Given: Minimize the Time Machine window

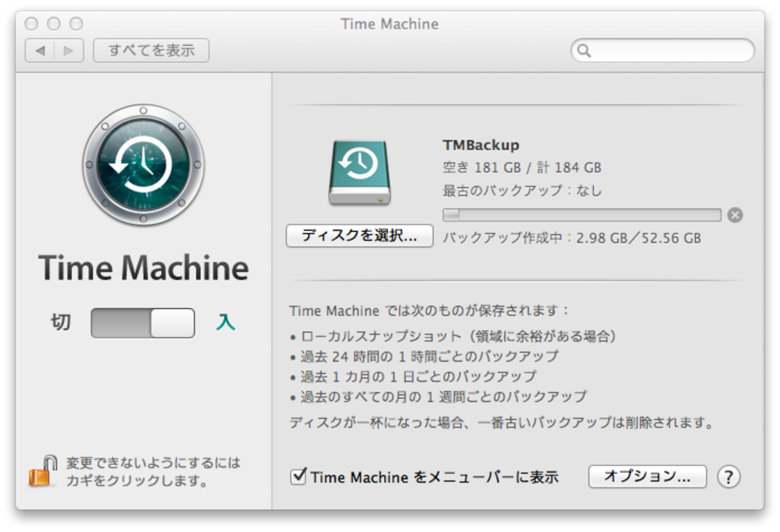Looking at the screenshot, I should (54, 24).
